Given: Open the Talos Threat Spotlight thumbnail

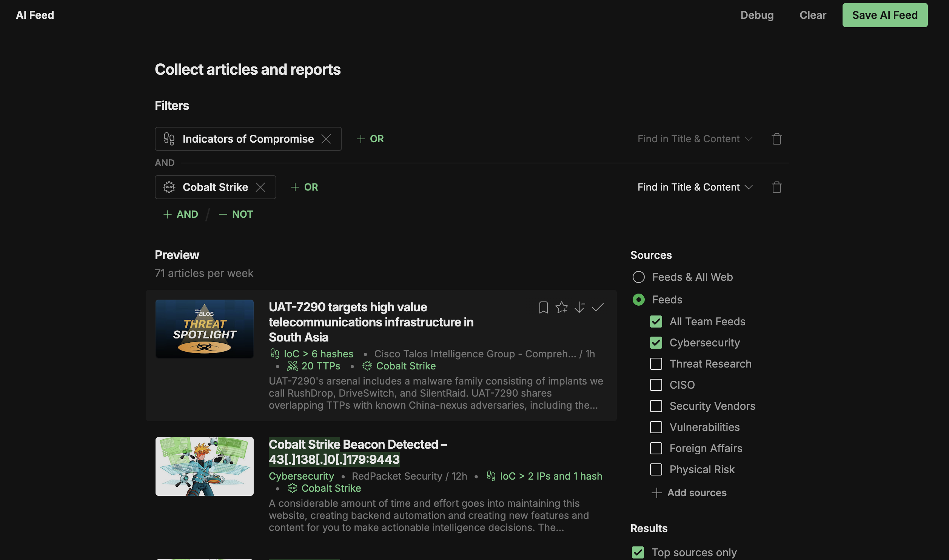Looking at the screenshot, I should pyautogui.click(x=205, y=329).
